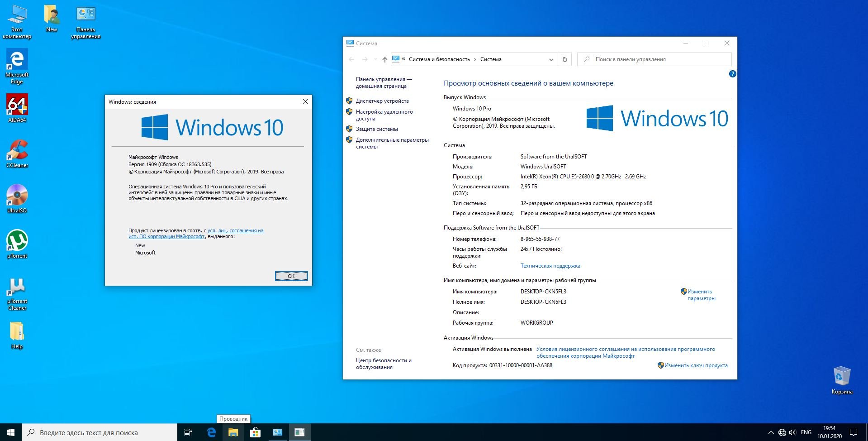This screenshot has width=868, height=441.
Task: Open Центр безопасности и обслуживания
Action: (x=384, y=364)
